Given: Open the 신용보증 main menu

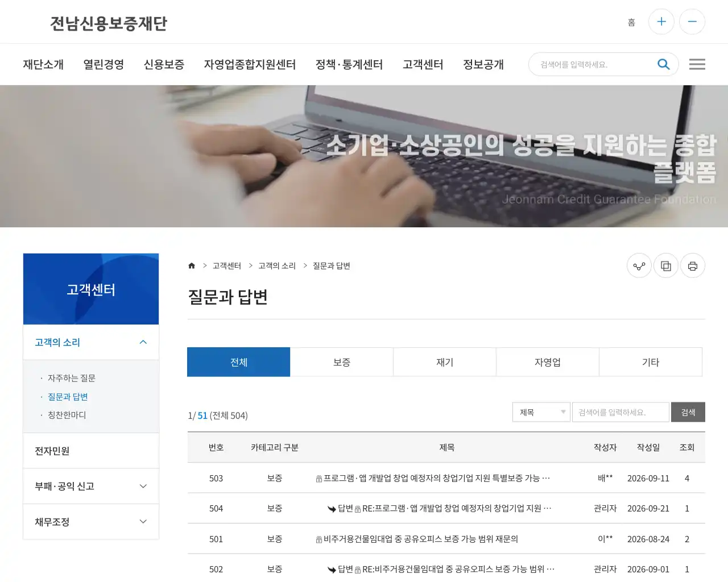Looking at the screenshot, I should 164,64.
